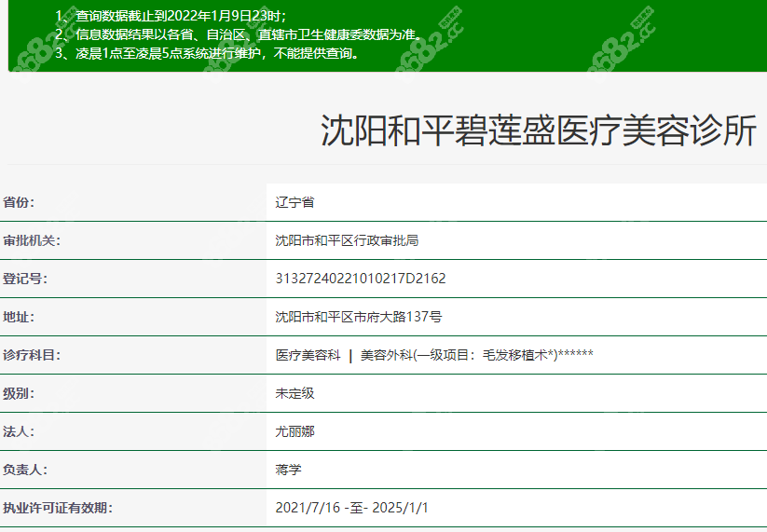Click the value 辽宁省

(x=294, y=202)
